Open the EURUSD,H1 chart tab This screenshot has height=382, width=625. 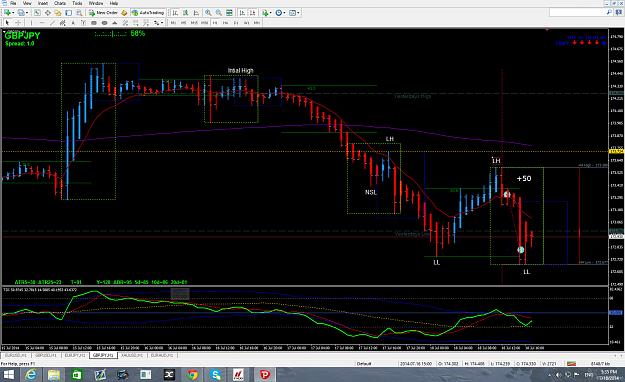pyautogui.click(x=15, y=355)
